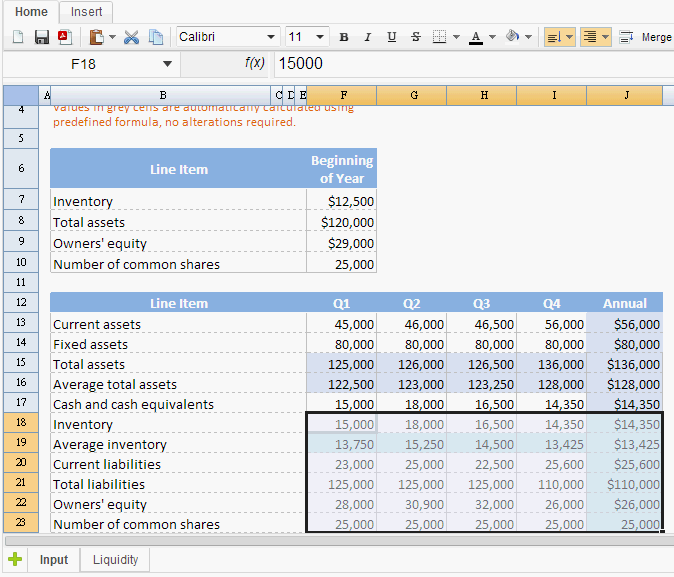
Task: Click the Cash and cash equivalents label
Action: coord(133,404)
